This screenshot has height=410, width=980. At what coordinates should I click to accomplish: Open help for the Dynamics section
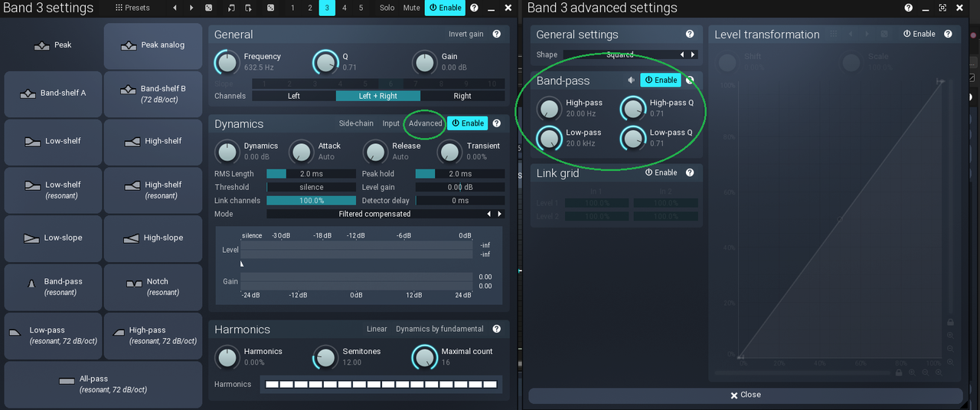tap(497, 123)
